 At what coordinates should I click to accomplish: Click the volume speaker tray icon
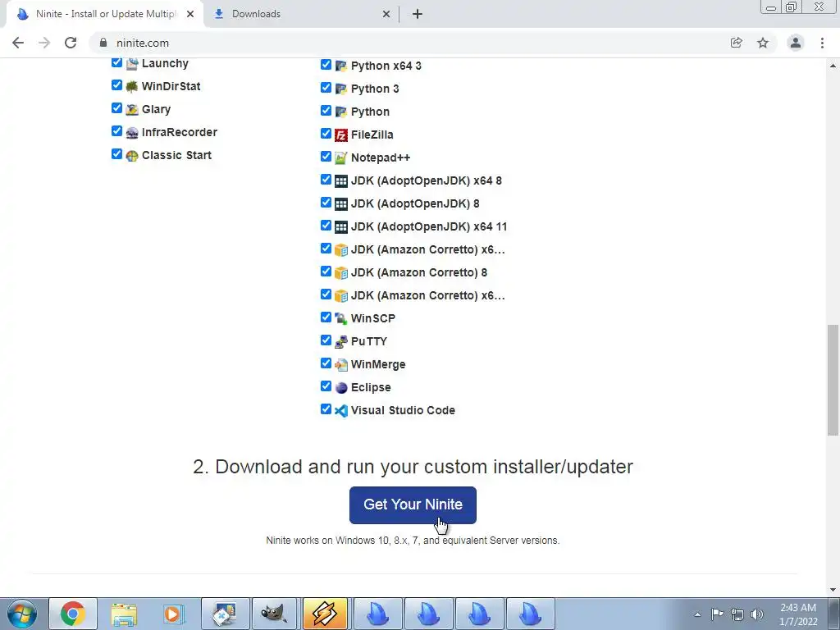757,614
